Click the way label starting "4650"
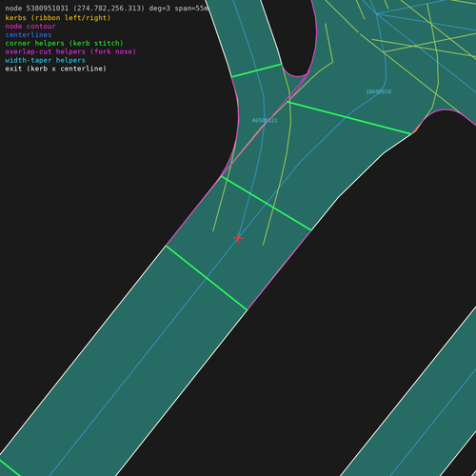The height and width of the screenshot is (476, 476). (265, 120)
